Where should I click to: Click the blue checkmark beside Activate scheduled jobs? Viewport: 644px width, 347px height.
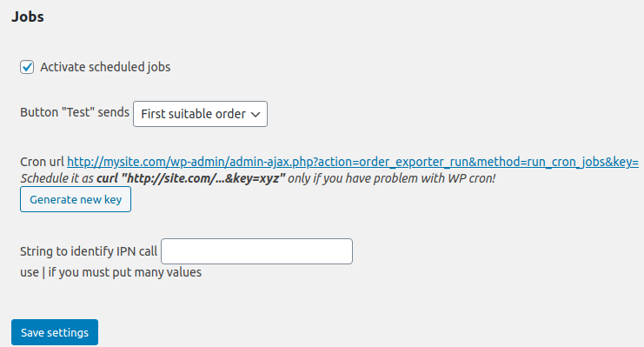(x=27, y=67)
